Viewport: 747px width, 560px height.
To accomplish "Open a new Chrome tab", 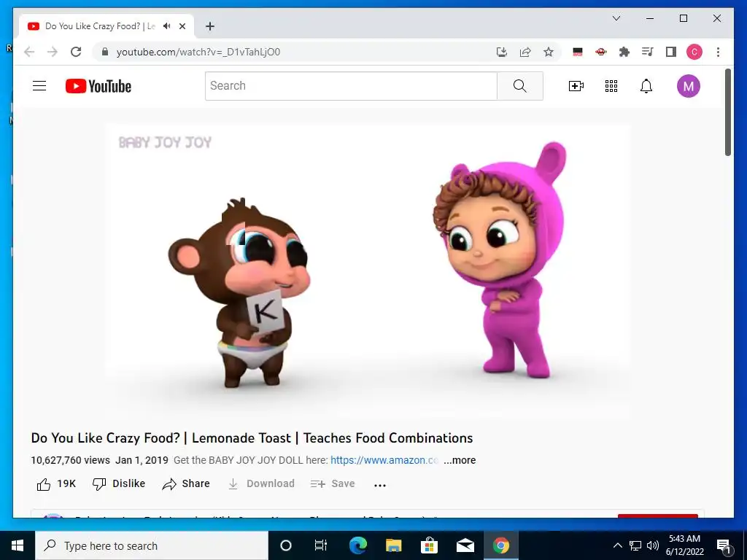I will (210, 26).
